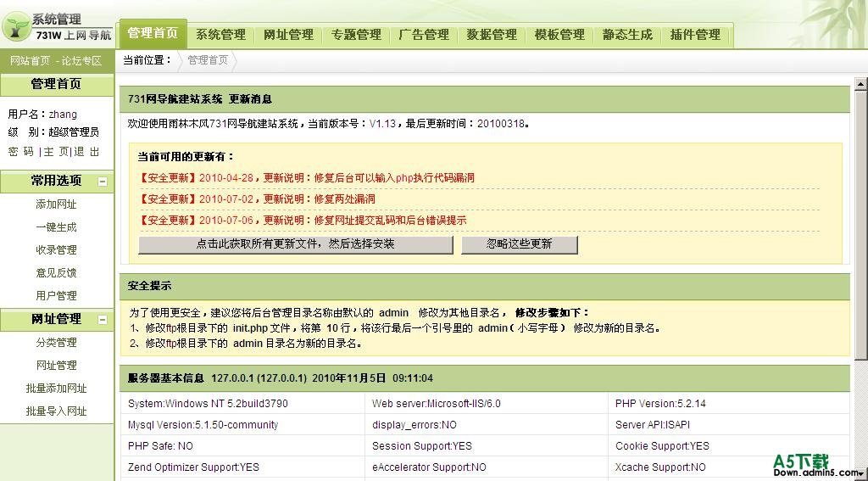Screen dimensions: 868x481
Task: Click the 2010-04-28 security update entry
Action: tap(307, 178)
